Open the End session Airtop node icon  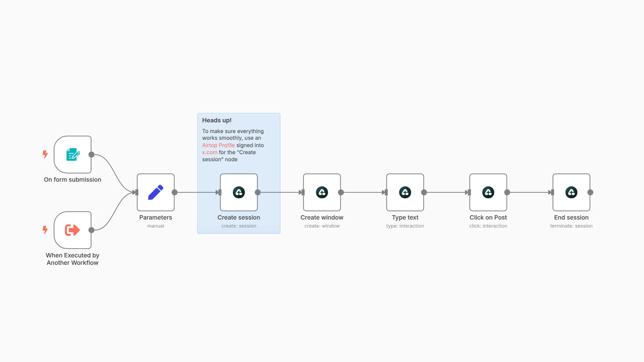(x=572, y=192)
